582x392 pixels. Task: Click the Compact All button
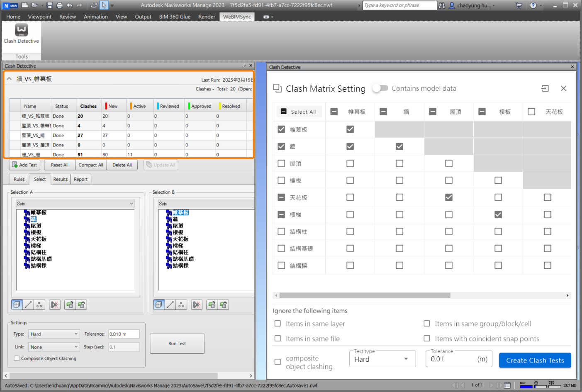[91, 165]
